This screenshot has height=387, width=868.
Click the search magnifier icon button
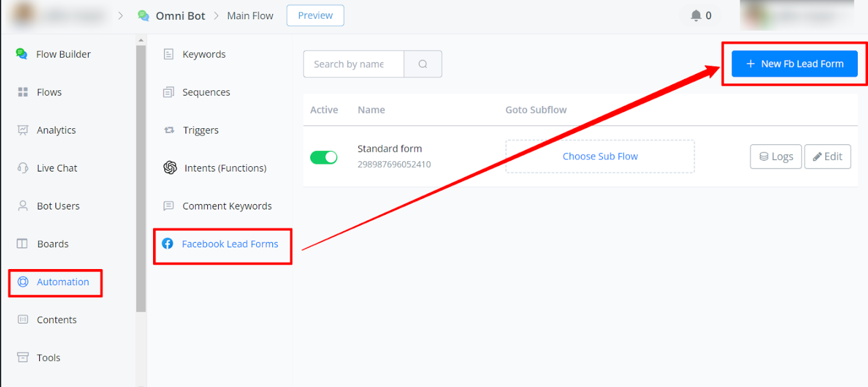[423, 64]
